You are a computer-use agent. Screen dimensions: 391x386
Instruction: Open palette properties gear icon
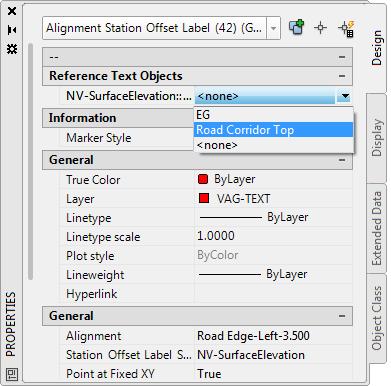point(12,49)
